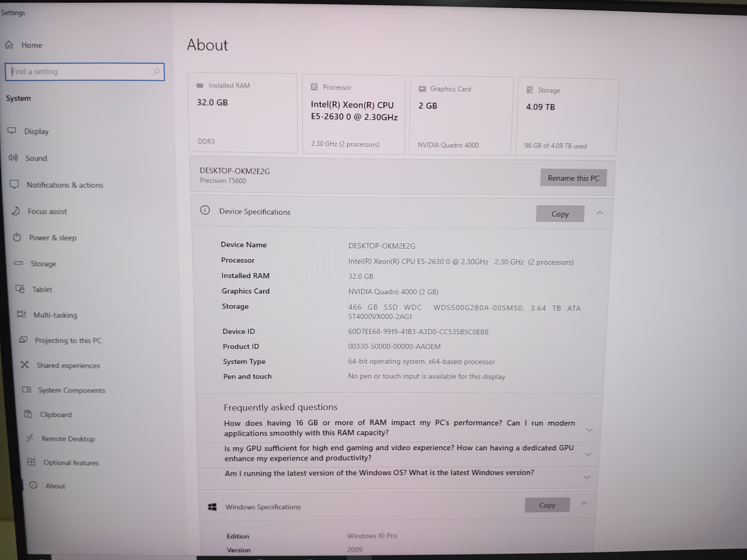Screen dimensions: 747x560
Task: Copy the Windows Specifications
Action: click(x=547, y=505)
